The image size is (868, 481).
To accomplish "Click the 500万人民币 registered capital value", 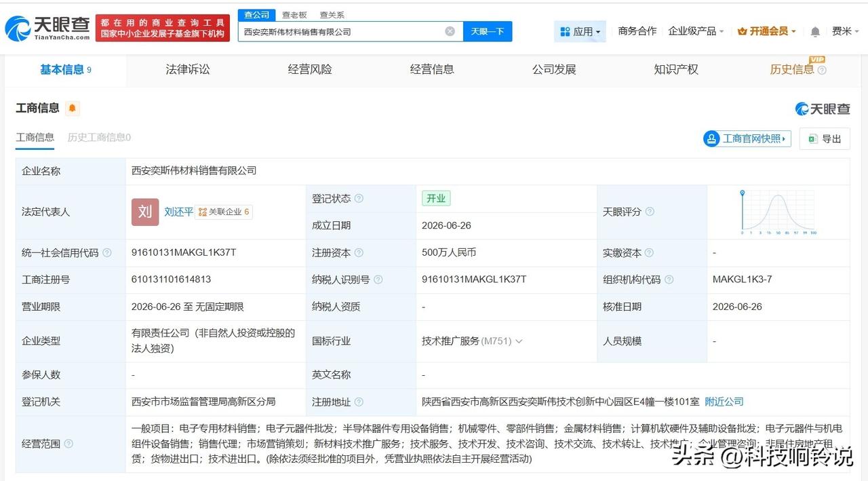I will pyautogui.click(x=449, y=252).
